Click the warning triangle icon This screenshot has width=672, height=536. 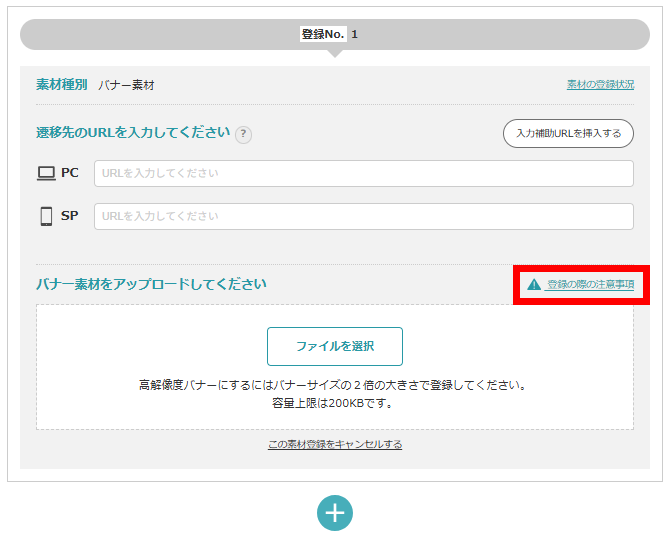click(x=534, y=285)
